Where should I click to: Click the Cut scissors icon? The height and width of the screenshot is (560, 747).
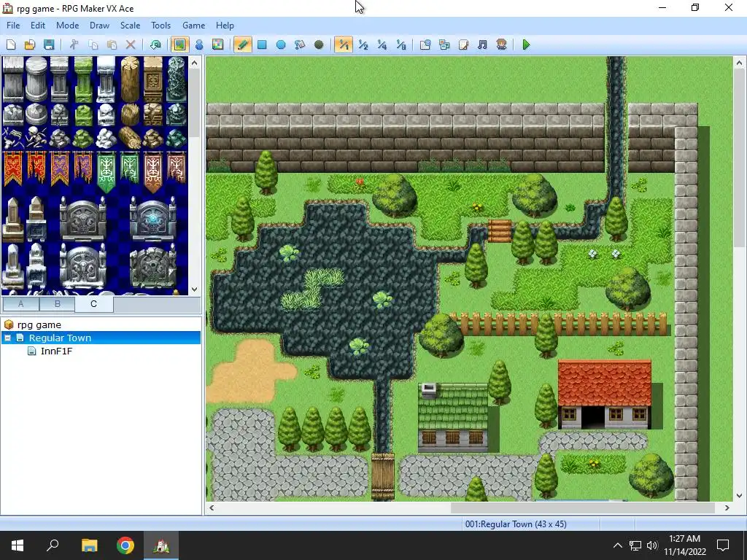click(74, 44)
